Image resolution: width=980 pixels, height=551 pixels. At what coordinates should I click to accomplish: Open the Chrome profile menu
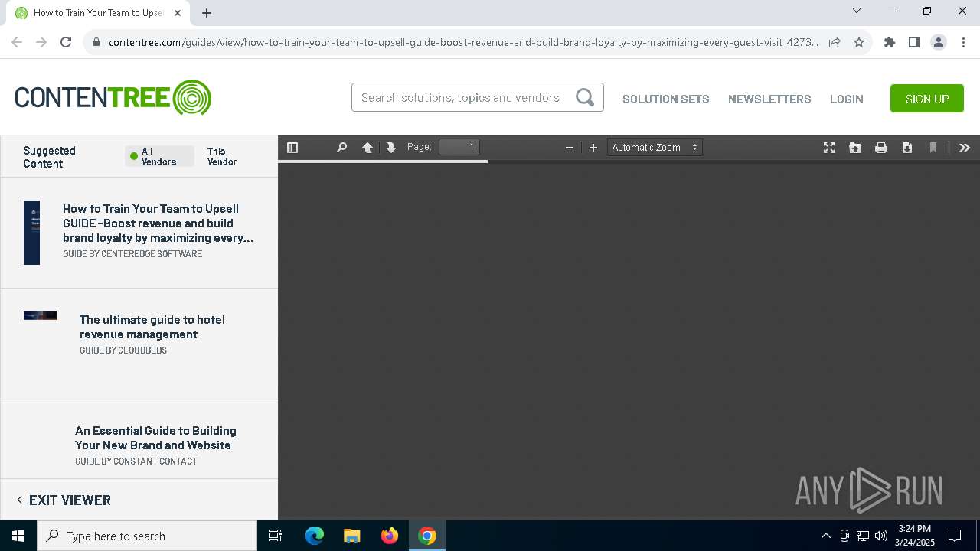click(x=939, y=42)
